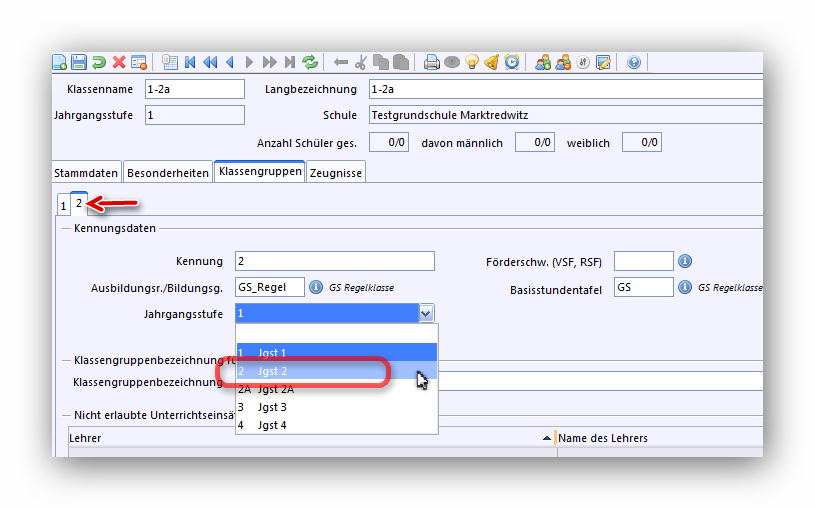Click the add students group icon
815x509 pixels.
tap(543, 62)
